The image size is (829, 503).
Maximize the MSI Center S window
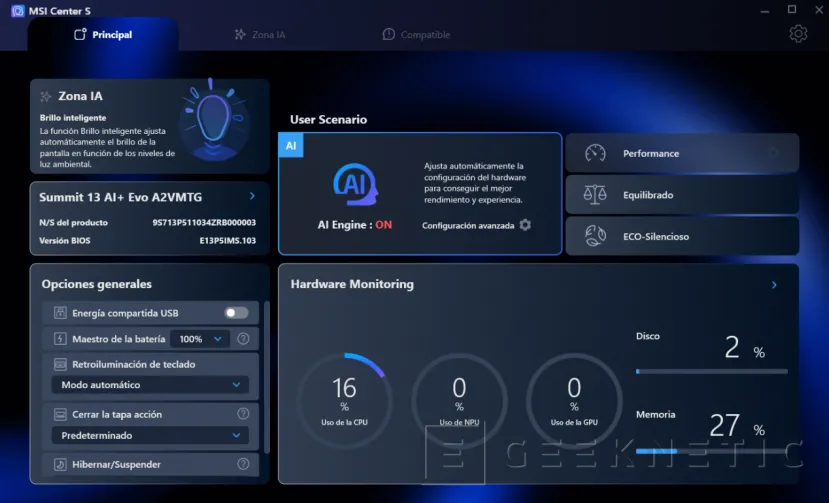(792, 10)
